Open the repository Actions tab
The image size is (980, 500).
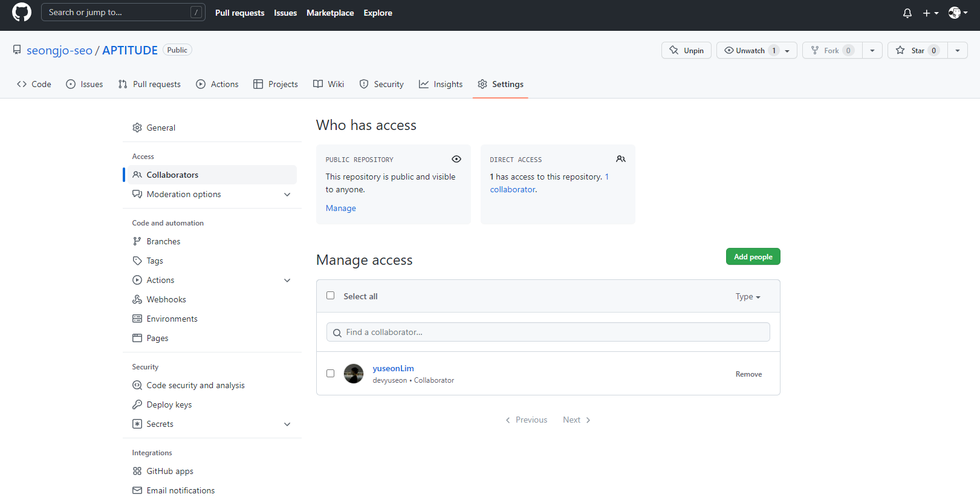tap(217, 84)
